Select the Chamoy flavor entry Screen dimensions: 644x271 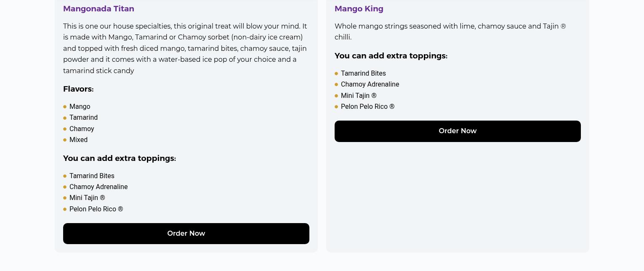coord(82,129)
